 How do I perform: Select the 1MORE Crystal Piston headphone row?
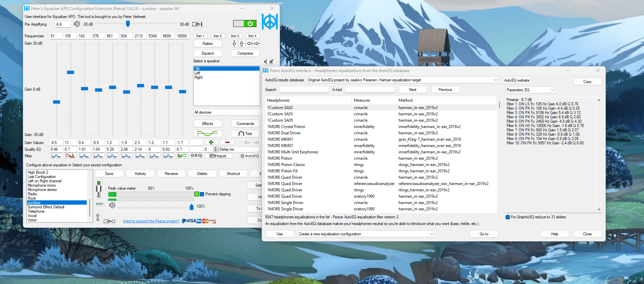point(381,127)
